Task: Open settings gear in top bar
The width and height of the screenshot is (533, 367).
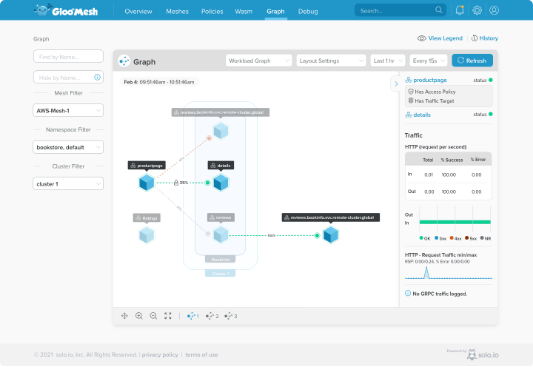Action: point(477,10)
